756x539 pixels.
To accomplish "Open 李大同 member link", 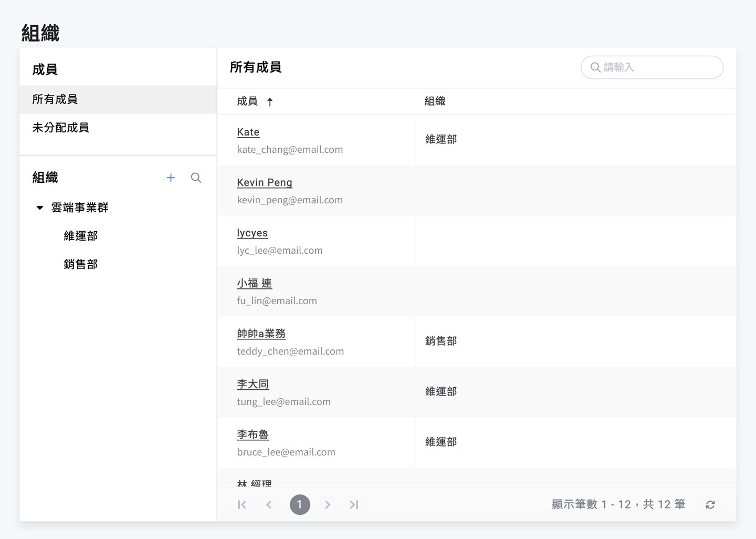I will pos(253,385).
